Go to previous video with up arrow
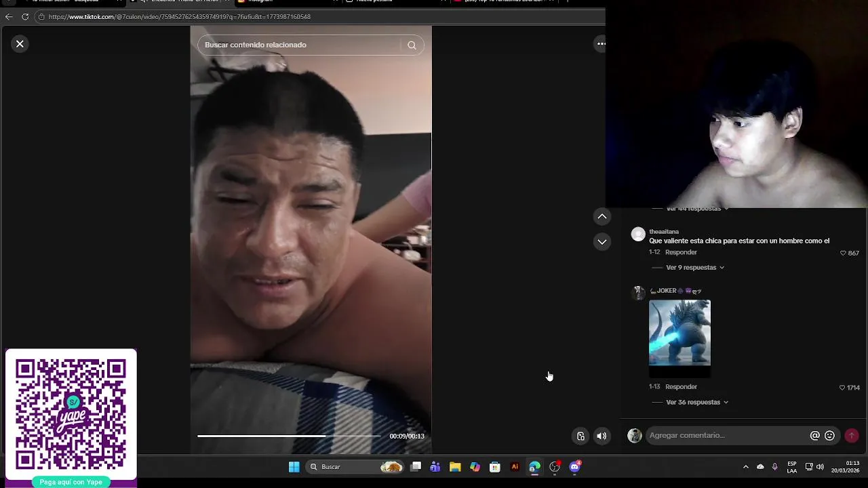 pyautogui.click(x=601, y=216)
